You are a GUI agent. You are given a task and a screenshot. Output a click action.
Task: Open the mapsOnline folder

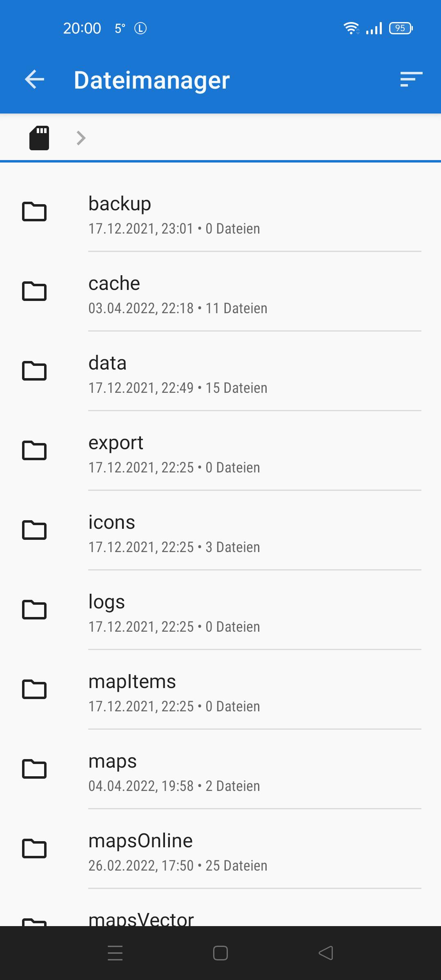point(220,849)
